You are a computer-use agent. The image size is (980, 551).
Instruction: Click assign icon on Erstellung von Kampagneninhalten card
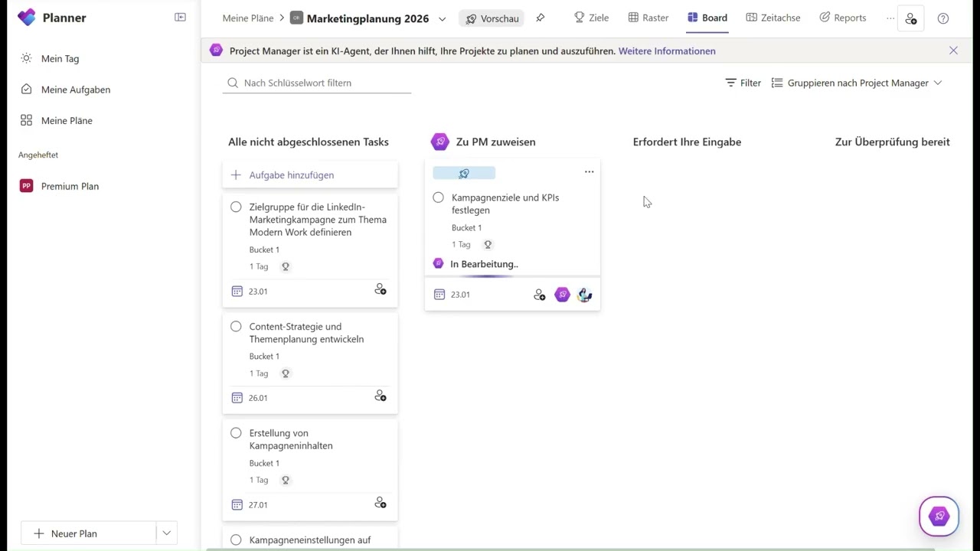pos(381,503)
